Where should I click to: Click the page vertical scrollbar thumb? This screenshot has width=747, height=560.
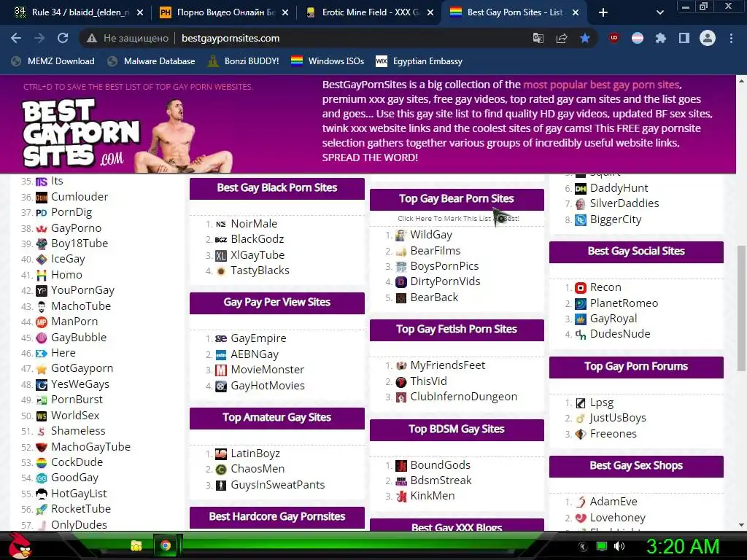coord(741,308)
